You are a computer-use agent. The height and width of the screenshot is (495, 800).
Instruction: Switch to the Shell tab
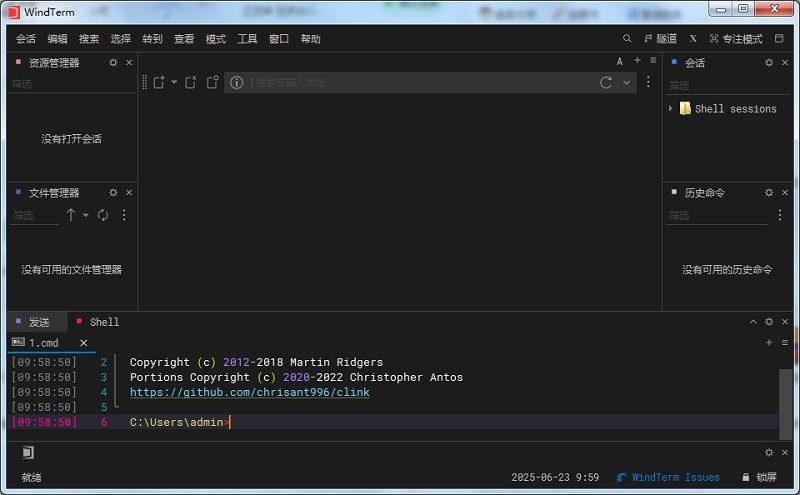click(104, 322)
